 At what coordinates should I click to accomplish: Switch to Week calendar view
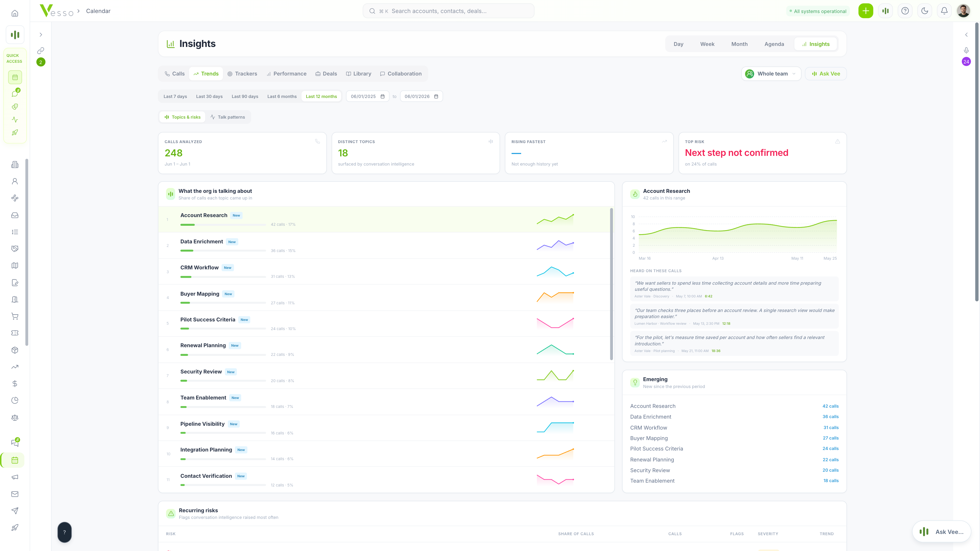coord(707,44)
